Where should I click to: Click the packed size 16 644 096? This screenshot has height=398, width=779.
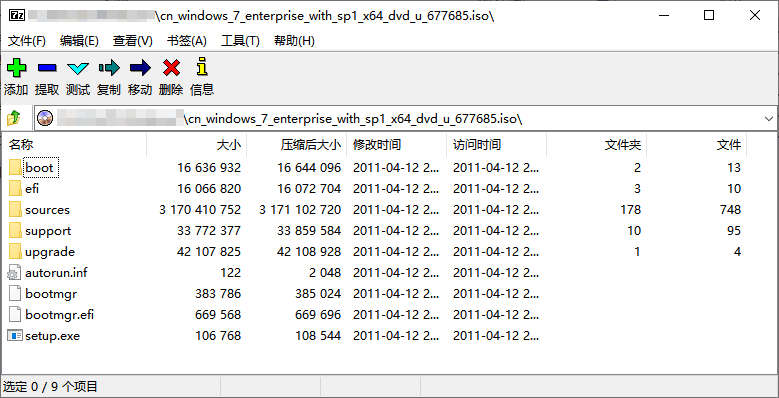tap(309, 167)
